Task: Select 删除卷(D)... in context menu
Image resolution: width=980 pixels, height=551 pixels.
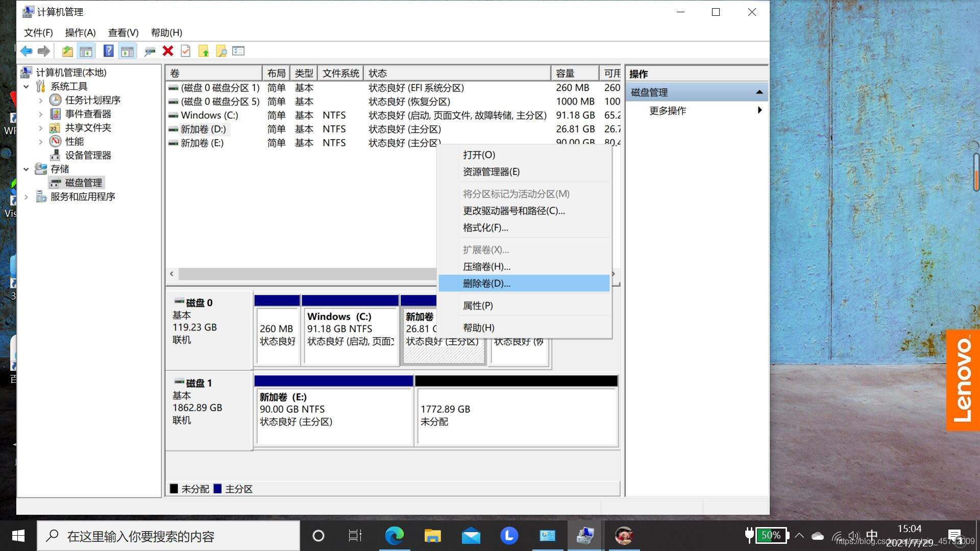Action: [486, 284]
